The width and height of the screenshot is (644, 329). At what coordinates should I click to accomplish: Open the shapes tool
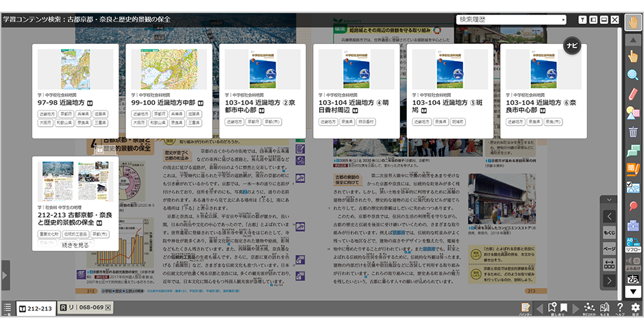[633, 112]
